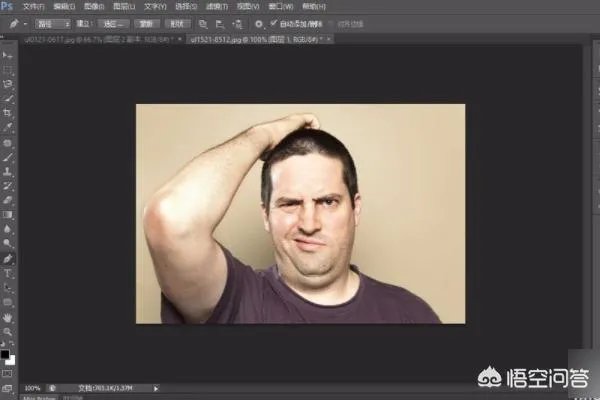Expand the Pen tool preset picker arrow
Screen dimensions: 600x400
23,23
